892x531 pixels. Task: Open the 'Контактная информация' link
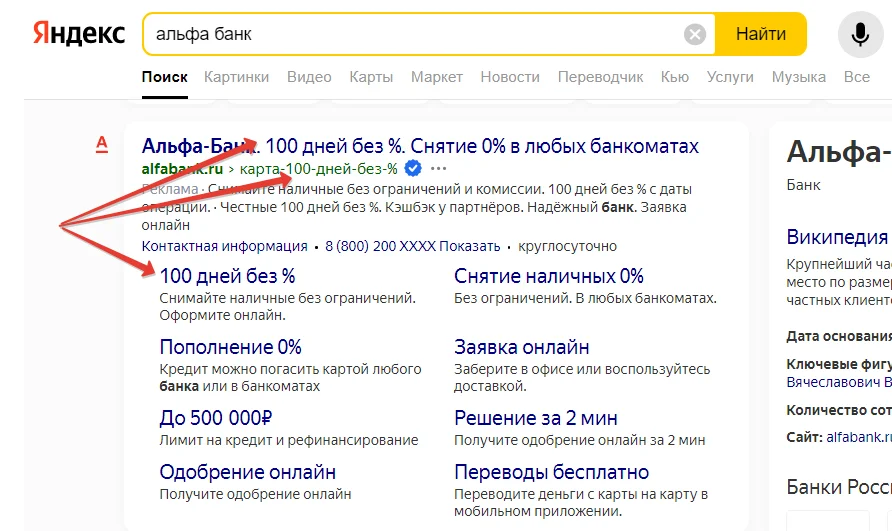[x=224, y=246]
